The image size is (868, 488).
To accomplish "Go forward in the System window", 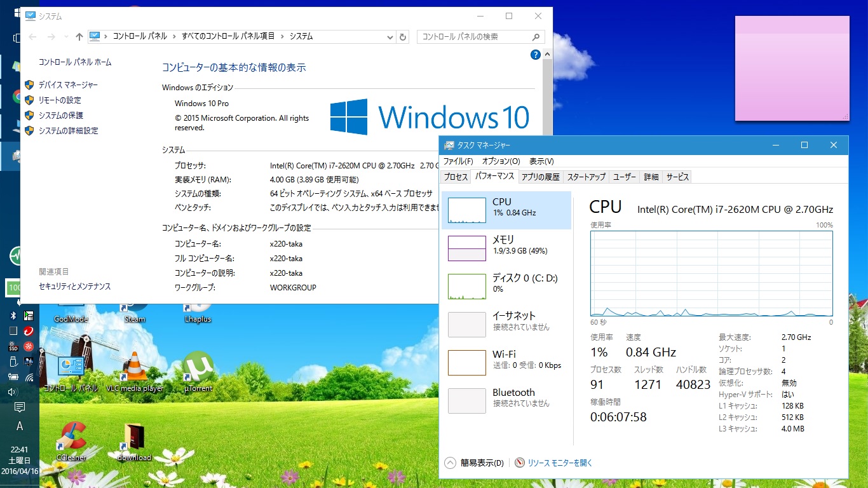I will point(51,37).
